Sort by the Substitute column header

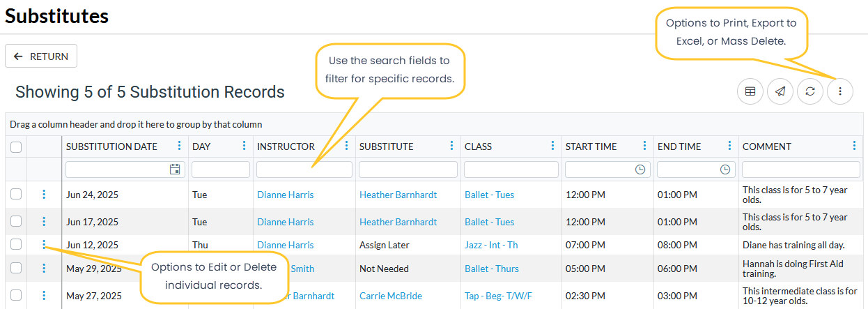386,146
